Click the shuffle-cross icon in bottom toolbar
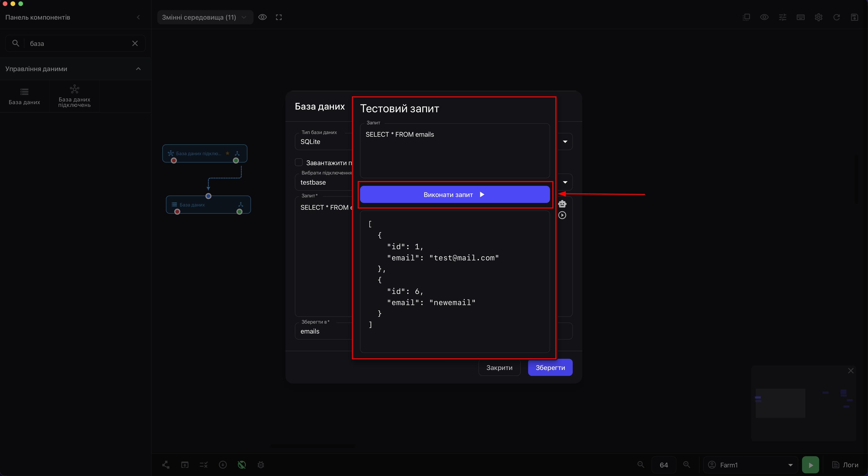Screen dimensions: 868x476 tap(203, 465)
